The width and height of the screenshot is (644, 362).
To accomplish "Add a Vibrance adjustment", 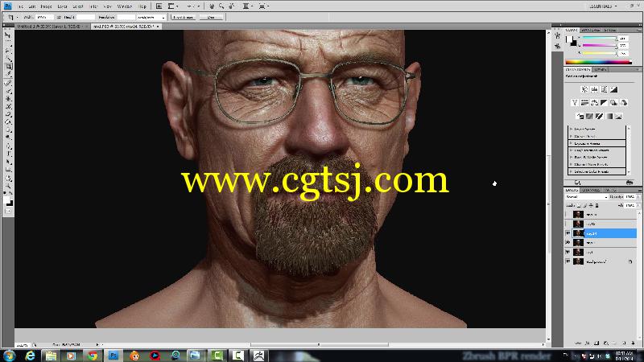I will (x=575, y=103).
